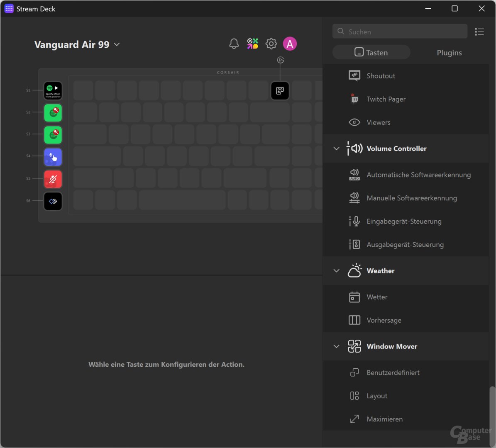496x448 pixels.
Task: Click the Suchen search field
Action: pyautogui.click(x=400, y=32)
